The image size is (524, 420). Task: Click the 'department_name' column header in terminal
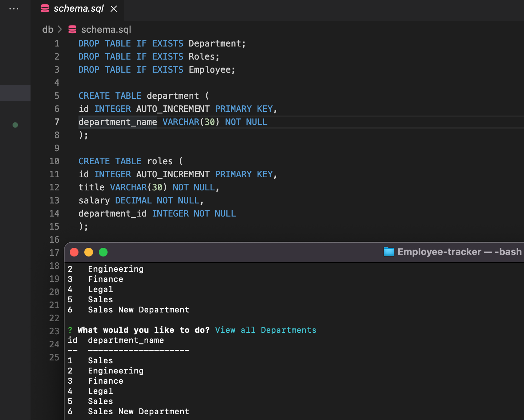126,340
